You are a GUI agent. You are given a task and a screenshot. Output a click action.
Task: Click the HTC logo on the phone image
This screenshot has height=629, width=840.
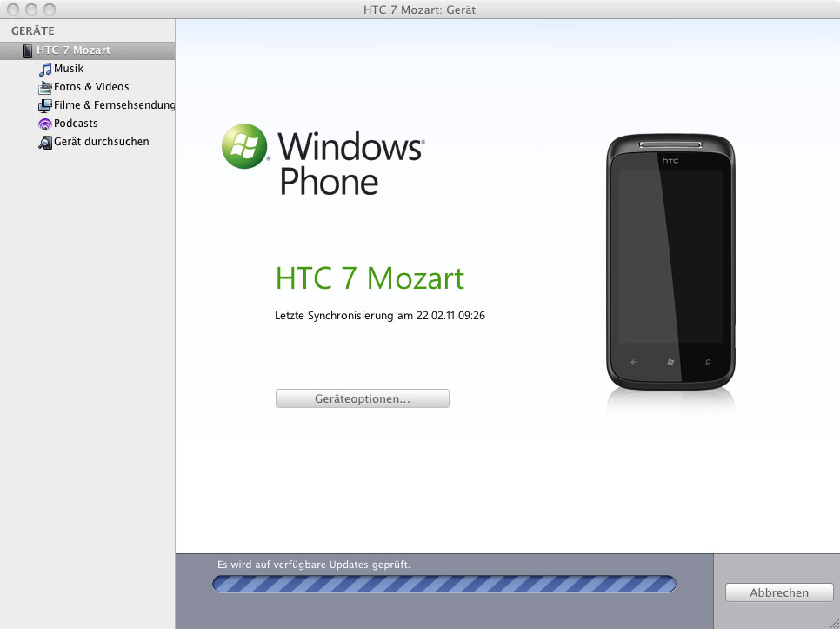tap(670, 160)
